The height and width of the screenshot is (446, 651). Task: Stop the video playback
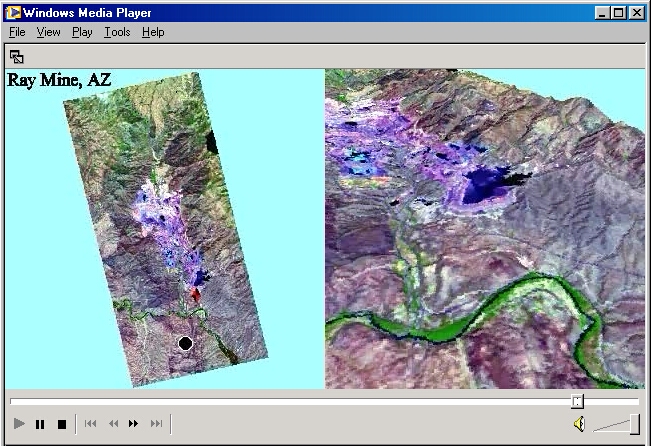[62, 424]
